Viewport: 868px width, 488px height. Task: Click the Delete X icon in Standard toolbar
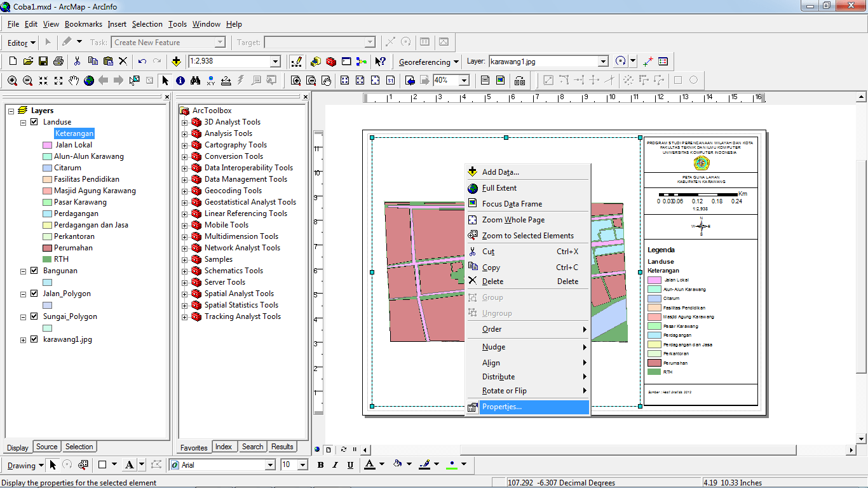point(123,62)
